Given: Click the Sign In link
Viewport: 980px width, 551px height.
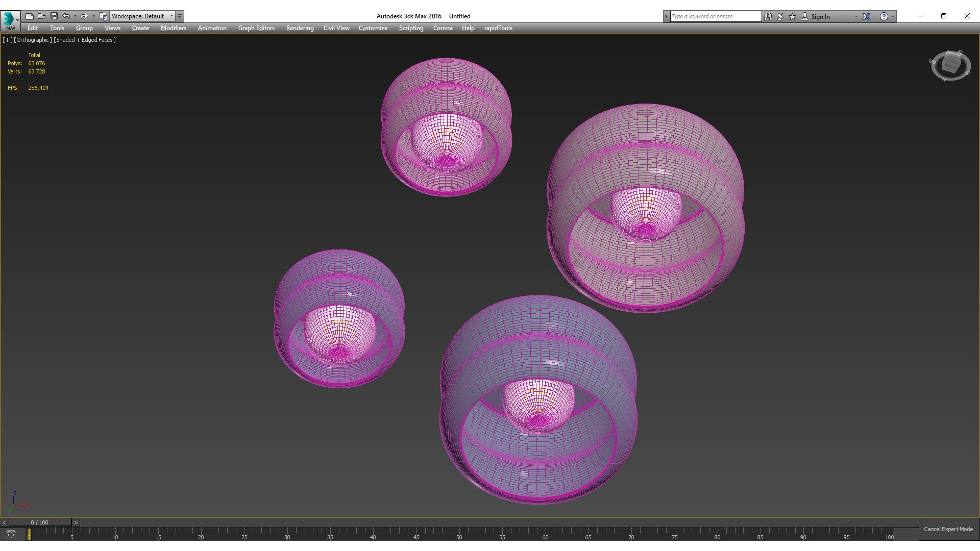Looking at the screenshot, I should (820, 16).
